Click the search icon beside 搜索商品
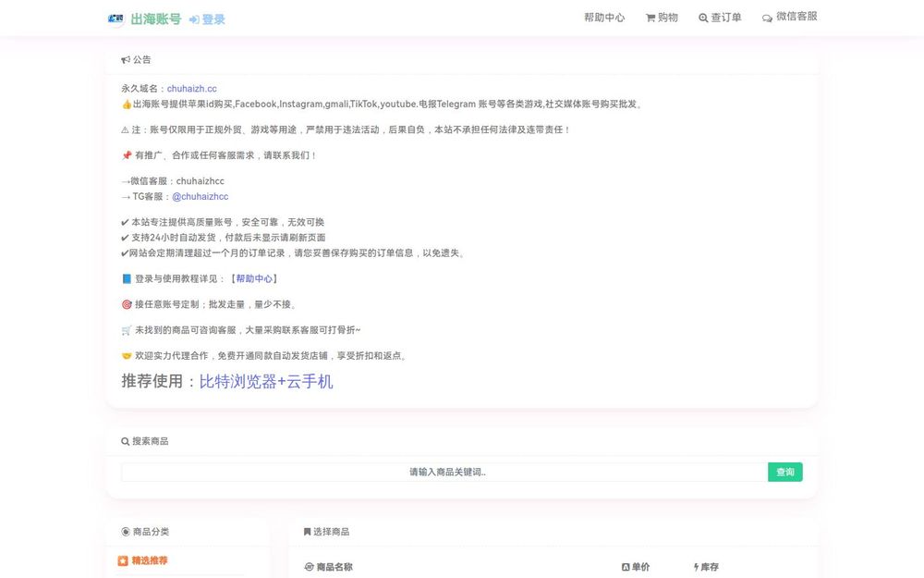Viewport: 924px width, 578px height. coord(126,441)
